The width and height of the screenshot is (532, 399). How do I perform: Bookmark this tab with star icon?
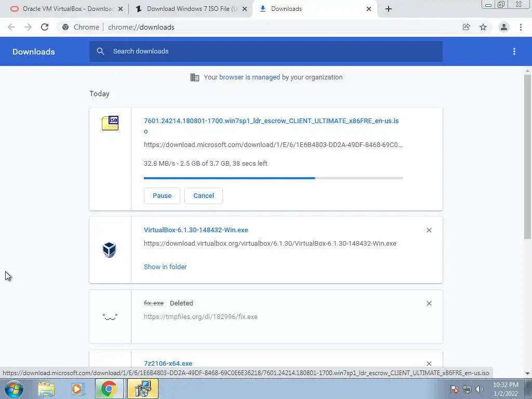(x=483, y=27)
